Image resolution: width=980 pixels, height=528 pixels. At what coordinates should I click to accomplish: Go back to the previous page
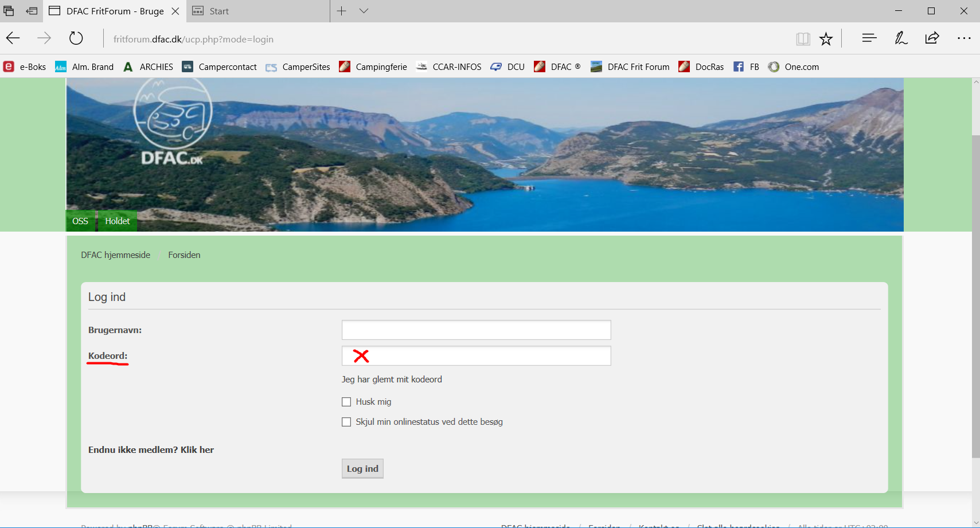(x=13, y=38)
